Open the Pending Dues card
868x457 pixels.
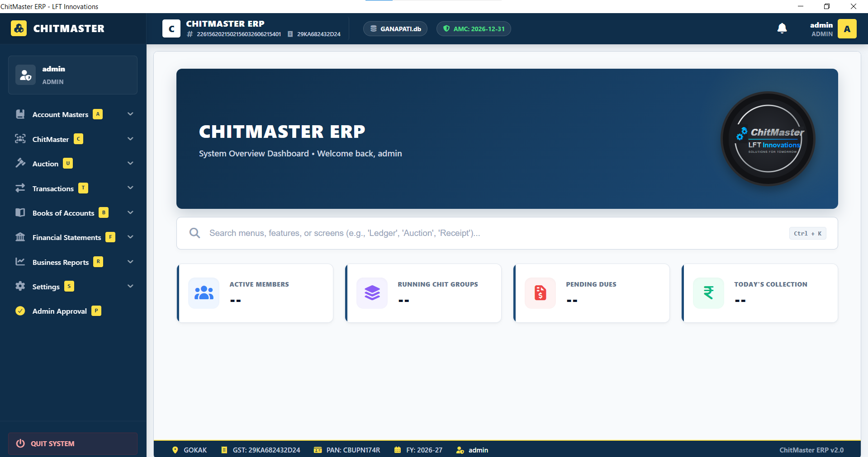pos(592,293)
